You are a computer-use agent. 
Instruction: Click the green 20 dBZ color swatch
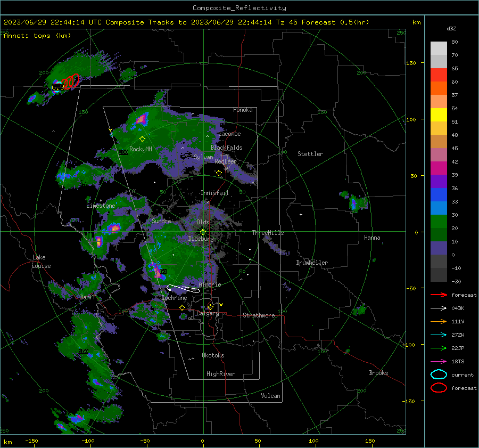439,222
